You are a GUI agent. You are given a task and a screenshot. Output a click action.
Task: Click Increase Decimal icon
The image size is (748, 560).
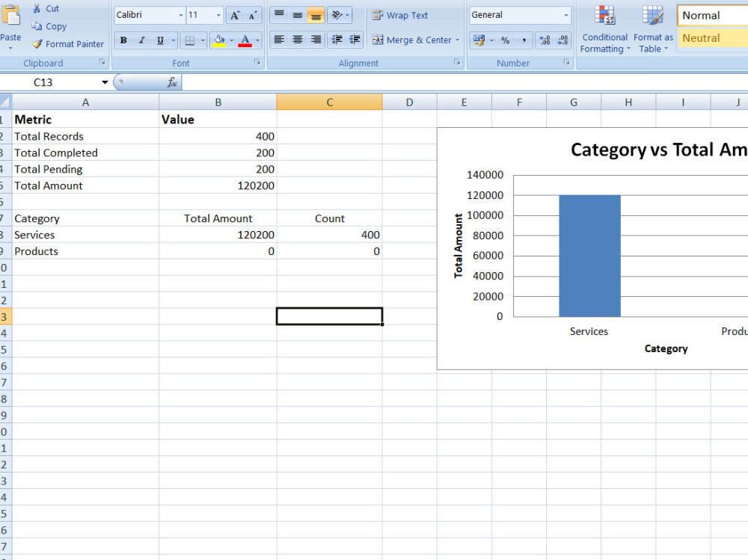(x=545, y=40)
